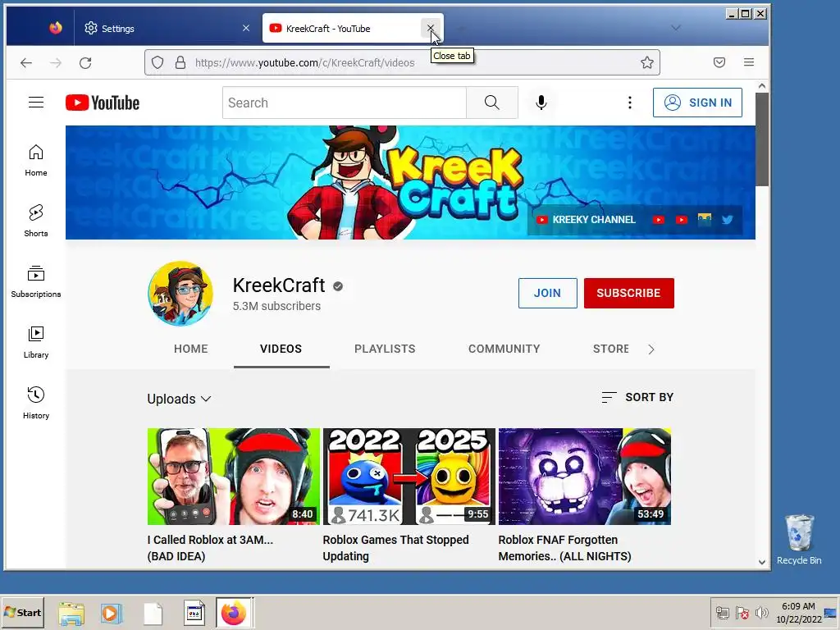Viewport: 840px width, 630px height.
Task: Click the site security padlock icon
Action: (x=180, y=62)
